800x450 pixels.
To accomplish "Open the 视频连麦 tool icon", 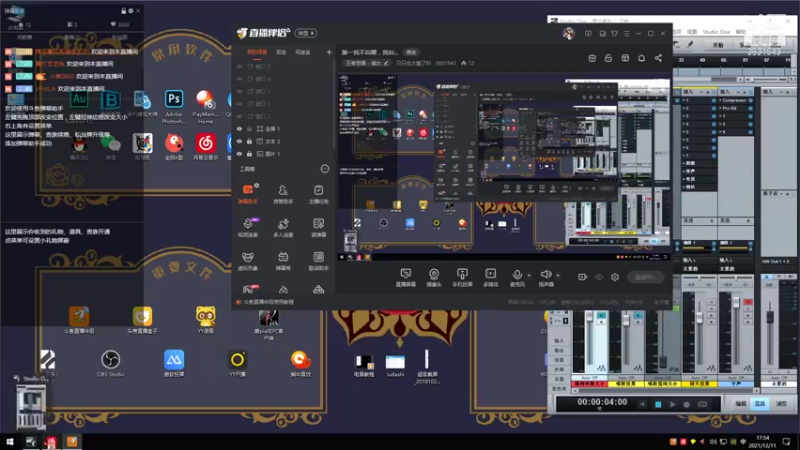I will 248,228.
